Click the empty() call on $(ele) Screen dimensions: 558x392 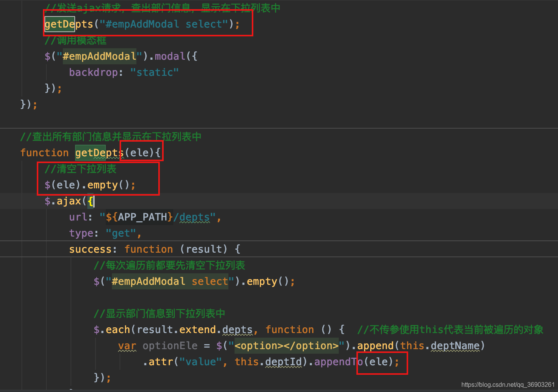pos(108,185)
